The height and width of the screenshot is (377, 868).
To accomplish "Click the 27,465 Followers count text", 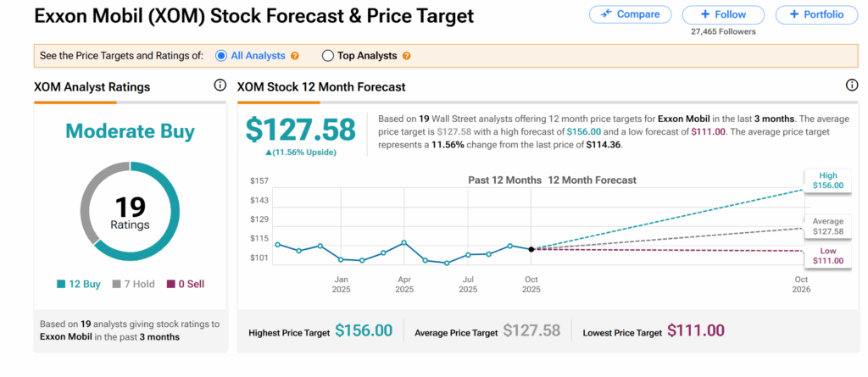I will tap(723, 31).
